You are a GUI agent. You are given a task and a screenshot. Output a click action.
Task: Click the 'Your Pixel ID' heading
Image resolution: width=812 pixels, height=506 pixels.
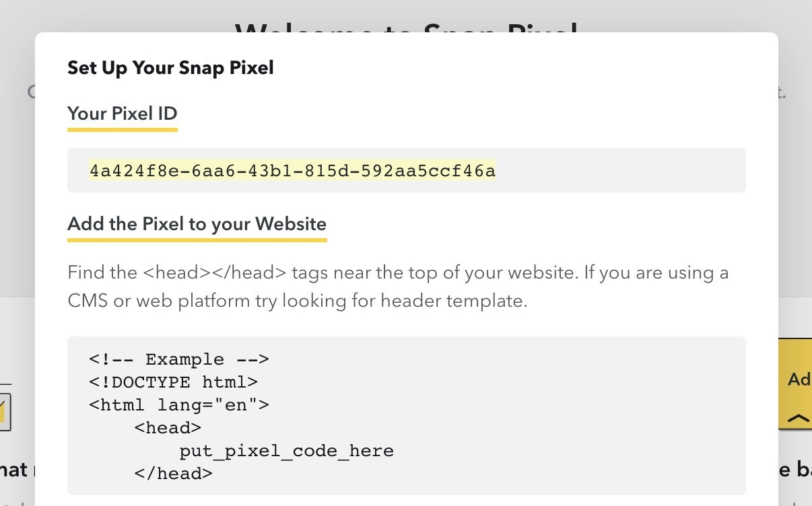tap(122, 114)
